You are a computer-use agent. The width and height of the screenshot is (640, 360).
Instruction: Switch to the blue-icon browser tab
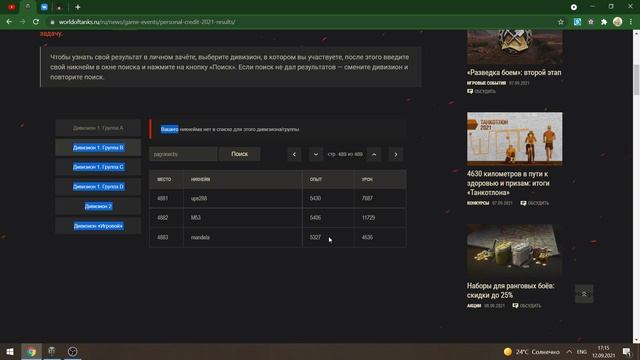point(44,7)
